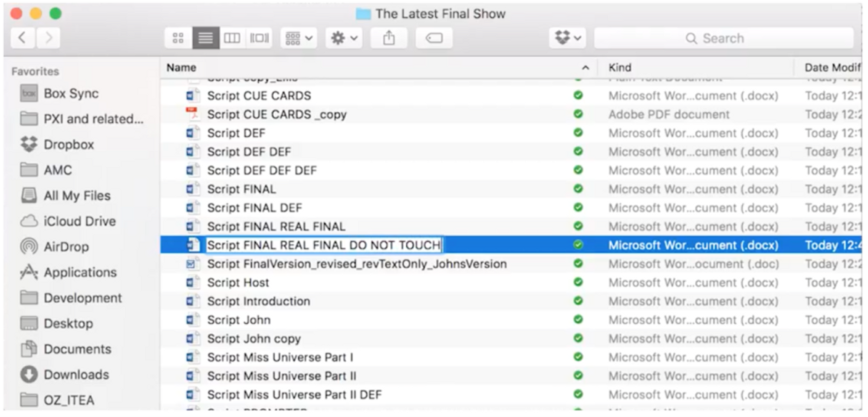The height and width of the screenshot is (417, 868).
Task: Go back with the left chevron button
Action: pyautogui.click(x=23, y=38)
